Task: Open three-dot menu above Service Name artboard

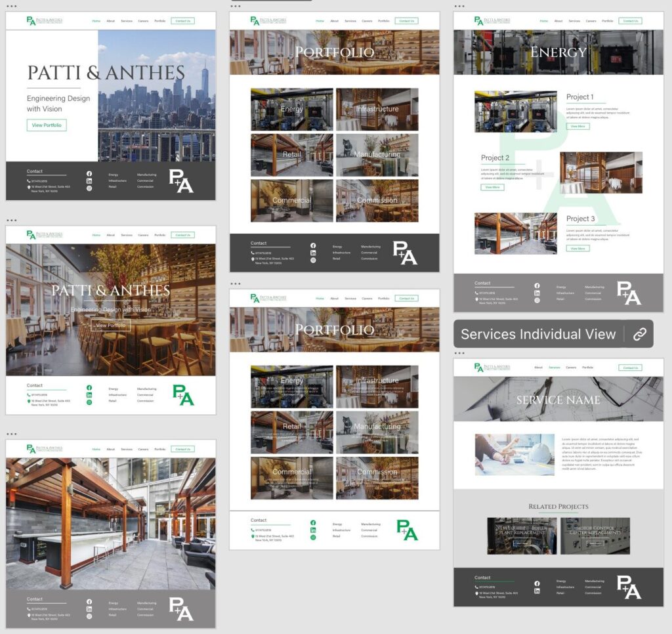Action: click(x=459, y=353)
